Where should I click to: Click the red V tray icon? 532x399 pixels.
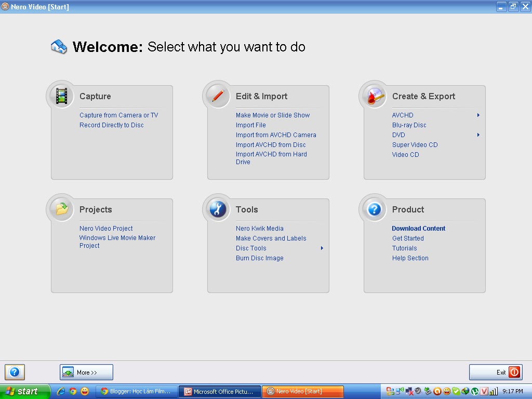484,391
